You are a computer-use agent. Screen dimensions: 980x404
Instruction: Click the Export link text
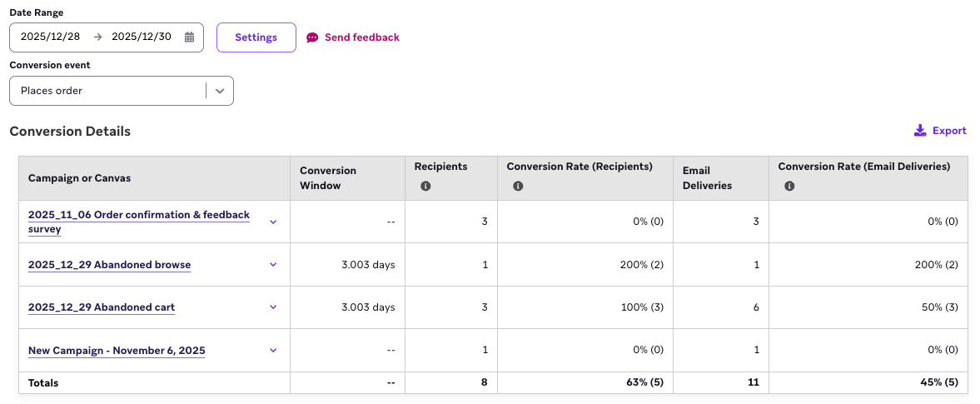[949, 131]
